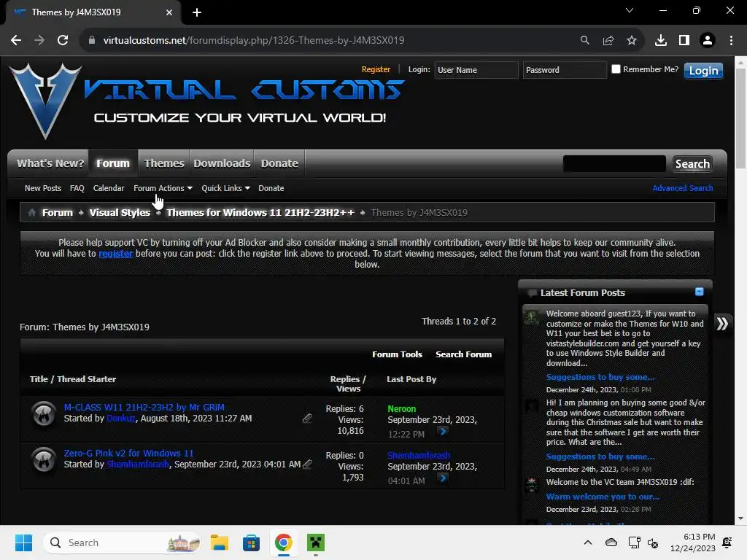Screen dimensions: 747x560
Task: Open the Donate tab in main navbar
Action: (x=279, y=163)
